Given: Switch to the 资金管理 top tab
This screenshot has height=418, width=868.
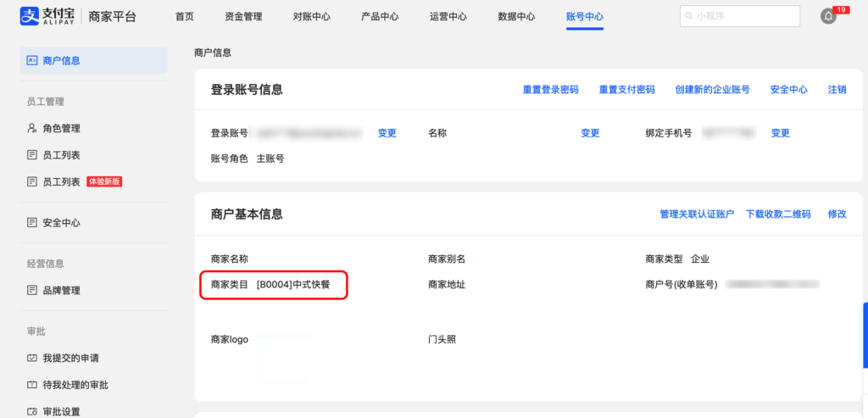Looking at the screenshot, I should coord(243,16).
